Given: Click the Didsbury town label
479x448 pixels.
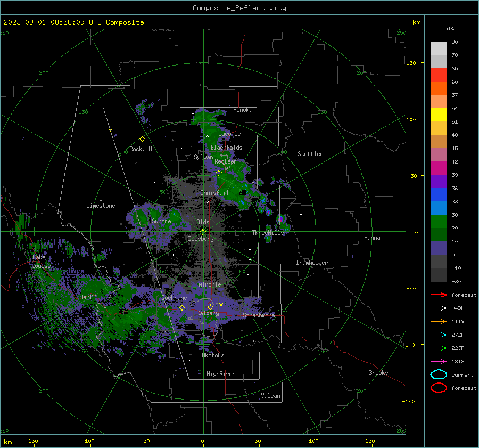Looking at the screenshot, I should coord(201,239).
